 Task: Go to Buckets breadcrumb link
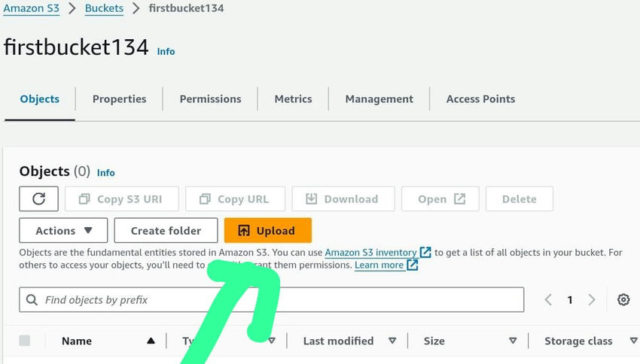tap(104, 8)
